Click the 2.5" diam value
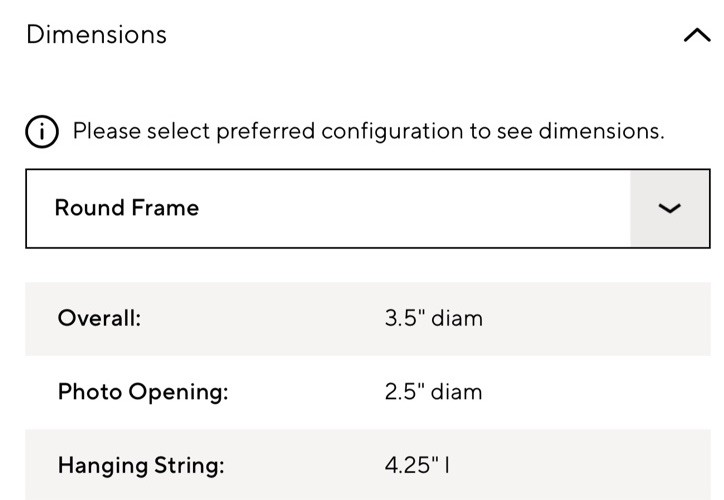Image resolution: width=724 pixels, height=500 pixels. 433,391
